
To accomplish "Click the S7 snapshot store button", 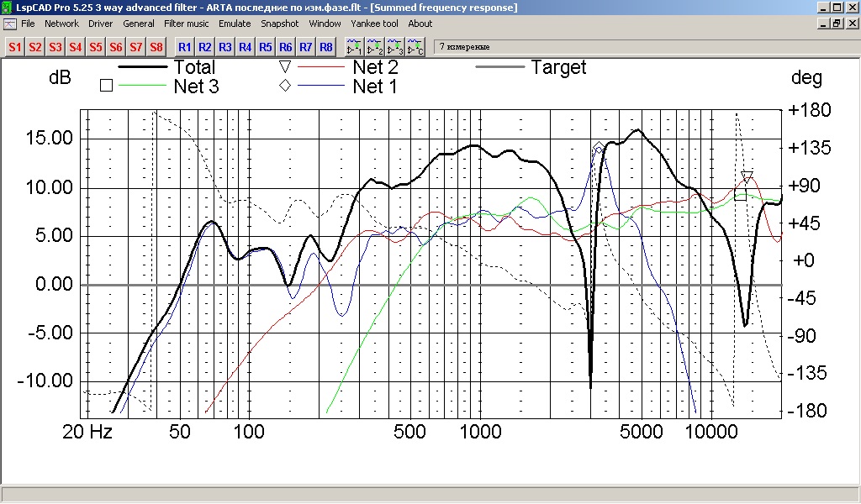I will click(x=136, y=47).
